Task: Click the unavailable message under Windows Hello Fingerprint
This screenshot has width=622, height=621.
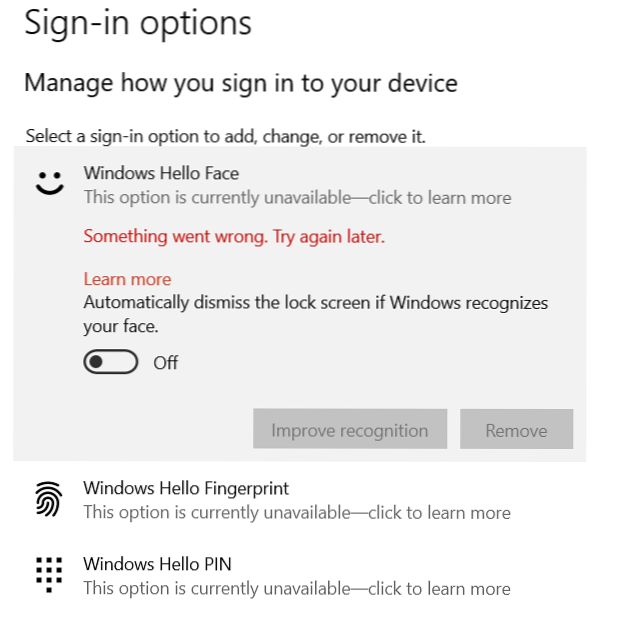Action: (x=297, y=513)
